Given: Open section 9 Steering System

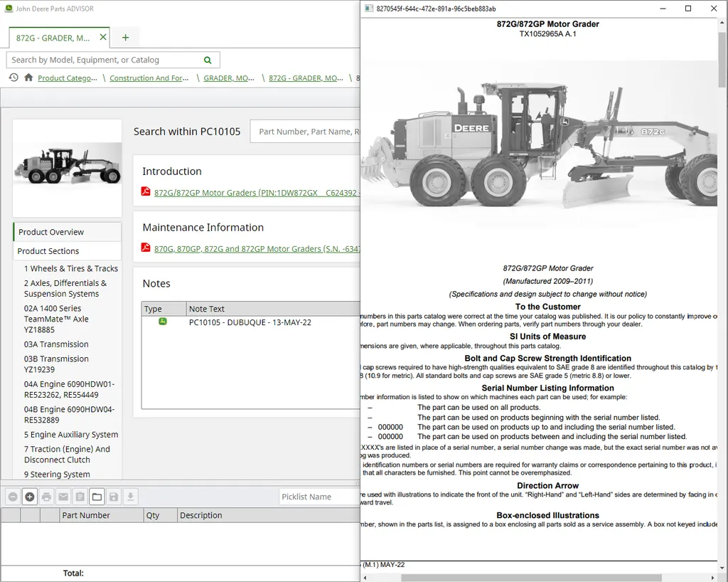Looking at the screenshot, I should pyautogui.click(x=57, y=475).
